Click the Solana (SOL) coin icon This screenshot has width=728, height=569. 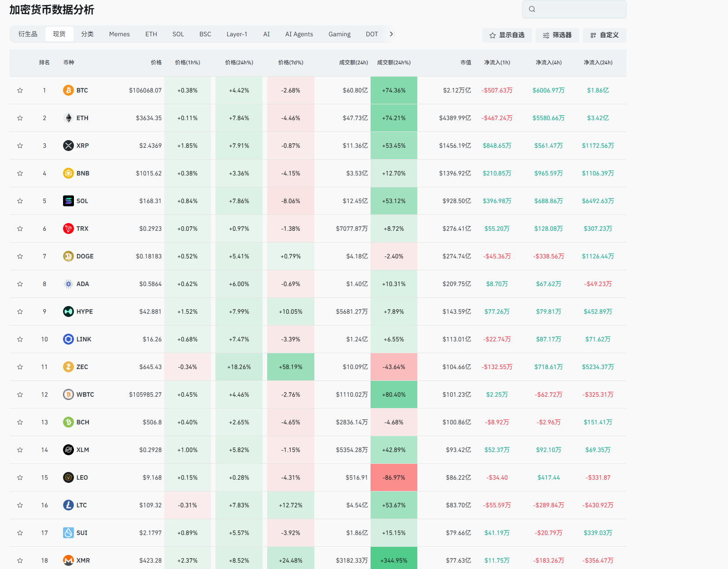(x=68, y=201)
